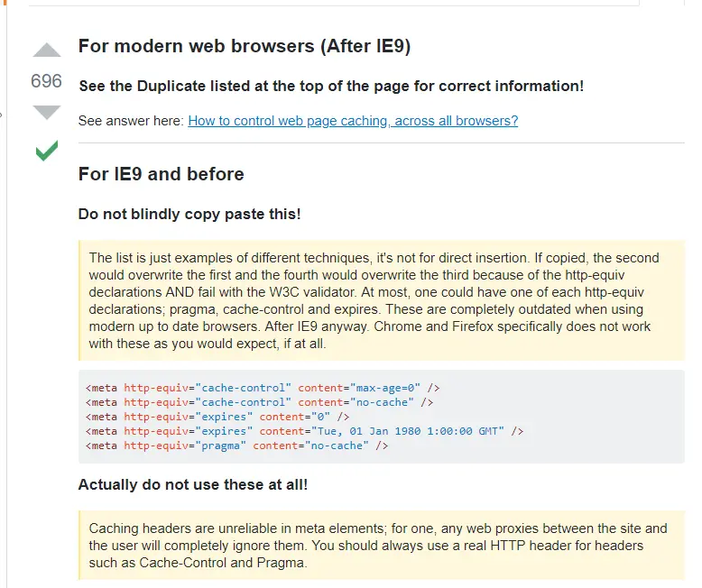Click the 'See answer here:' text
The image size is (702, 588).
[x=132, y=121]
